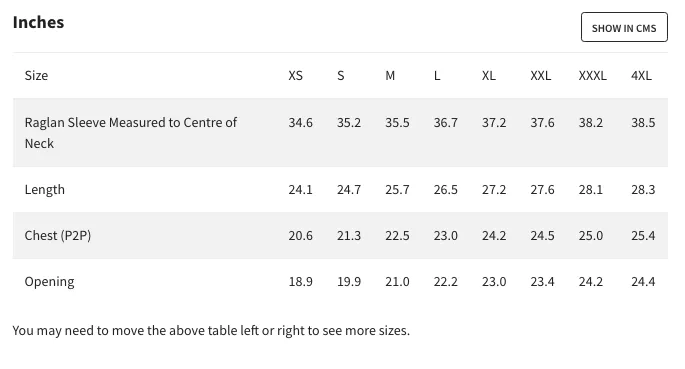Click the 34.6 Raglan Sleeve XS value
This screenshot has height=369, width=685.
[x=300, y=123]
